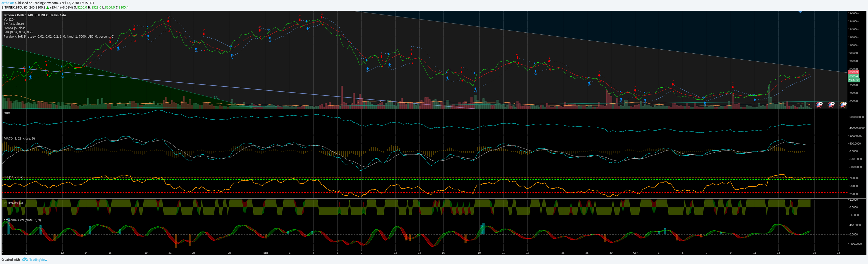Viewport: 868px width, 264px height.
Task: Click the TradingView cloud logo icon
Action: pos(25,259)
